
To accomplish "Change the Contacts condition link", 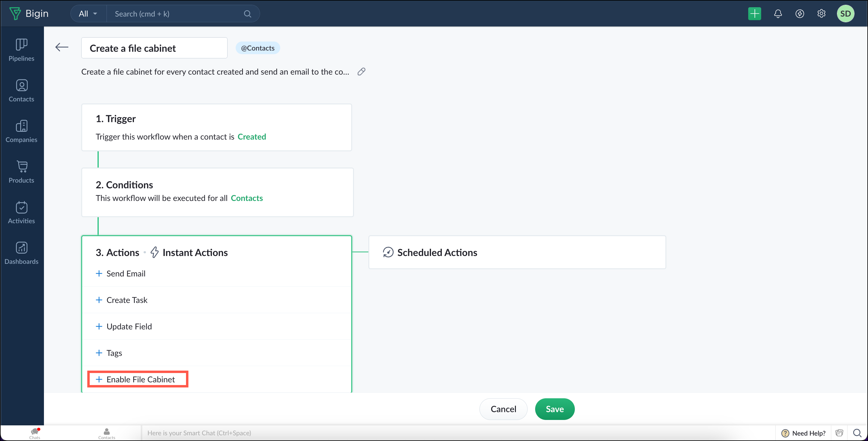I will coord(247,198).
